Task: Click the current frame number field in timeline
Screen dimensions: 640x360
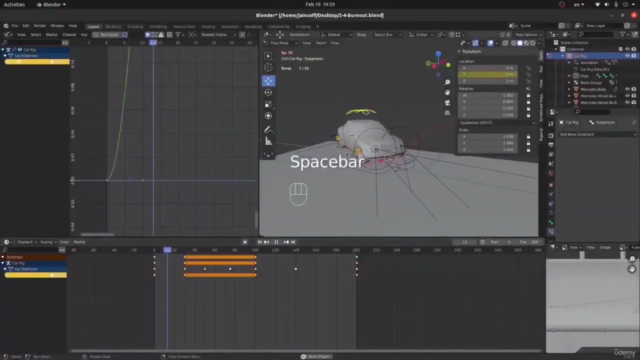Action: pos(464,242)
